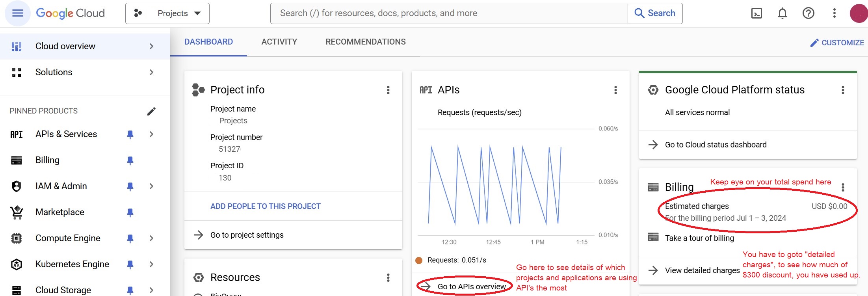Activate Cloud Shell terminal icon
868x296 pixels.
756,13
